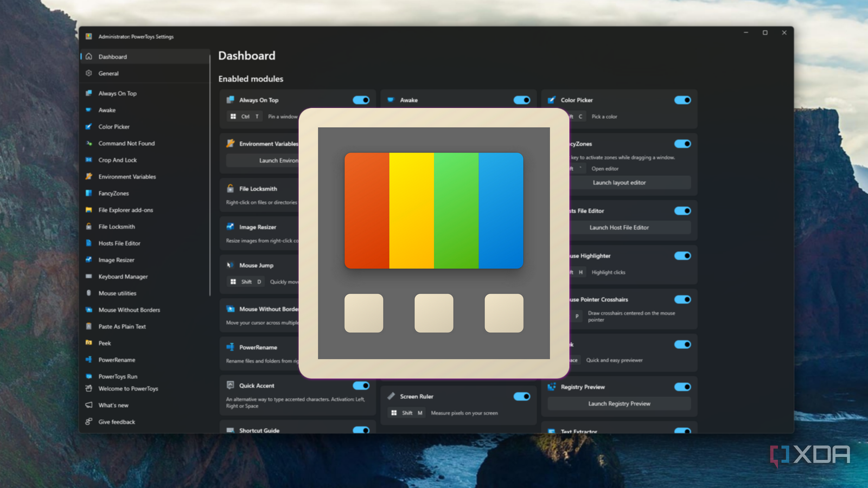Select the PowerToys Run sidebar icon
868x488 pixels.
point(89,376)
